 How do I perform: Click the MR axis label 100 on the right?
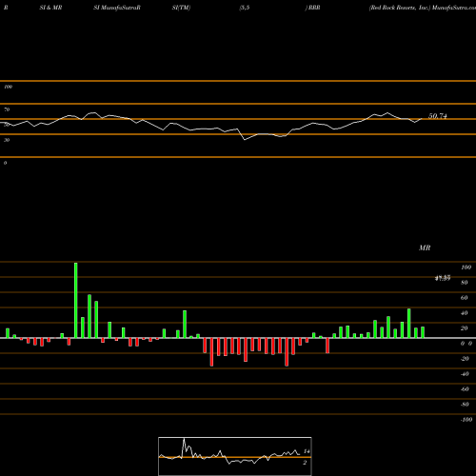466,268
